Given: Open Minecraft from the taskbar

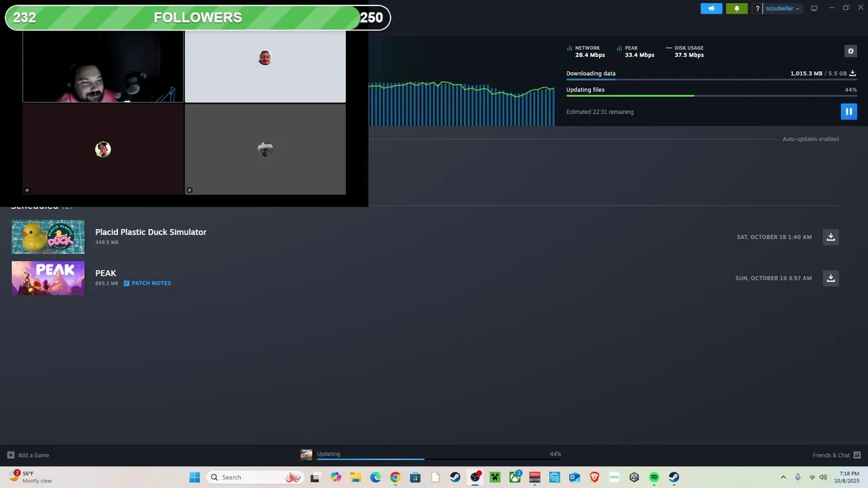Looking at the screenshot, I should coord(495,477).
